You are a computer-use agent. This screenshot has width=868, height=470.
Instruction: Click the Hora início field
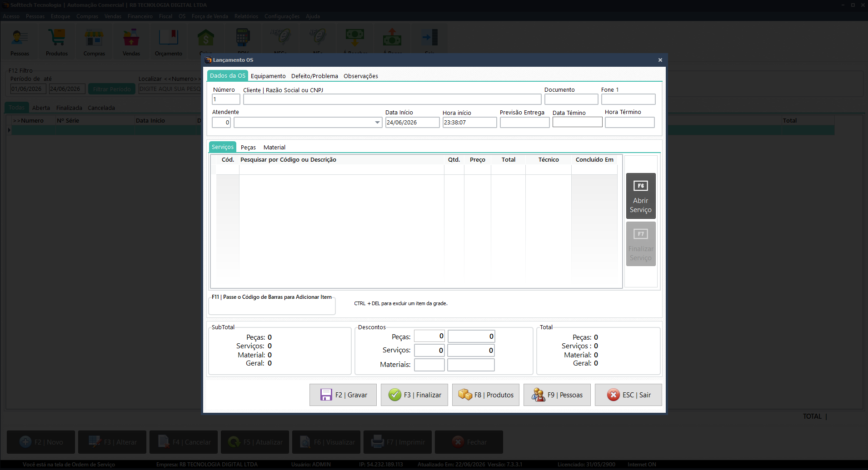pyautogui.click(x=470, y=123)
